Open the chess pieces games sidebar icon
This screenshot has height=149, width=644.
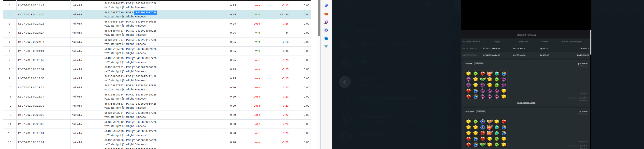(x=326, y=22)
